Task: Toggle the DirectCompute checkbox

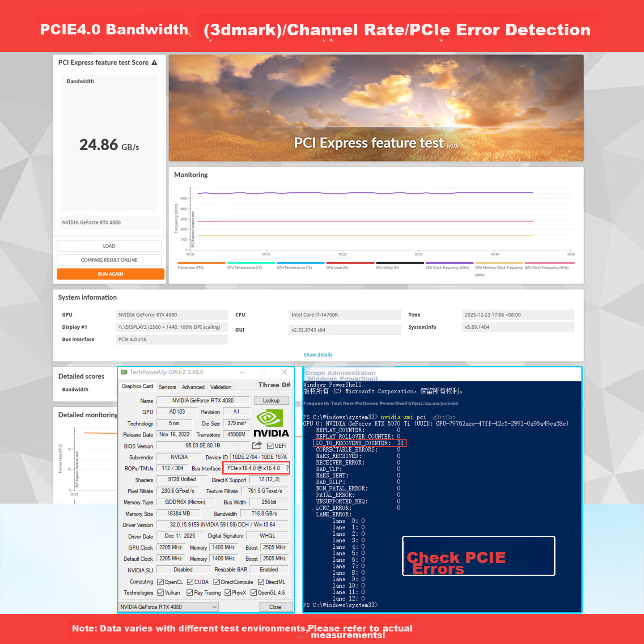Action: pyautogui.click(x=216, y=582)
